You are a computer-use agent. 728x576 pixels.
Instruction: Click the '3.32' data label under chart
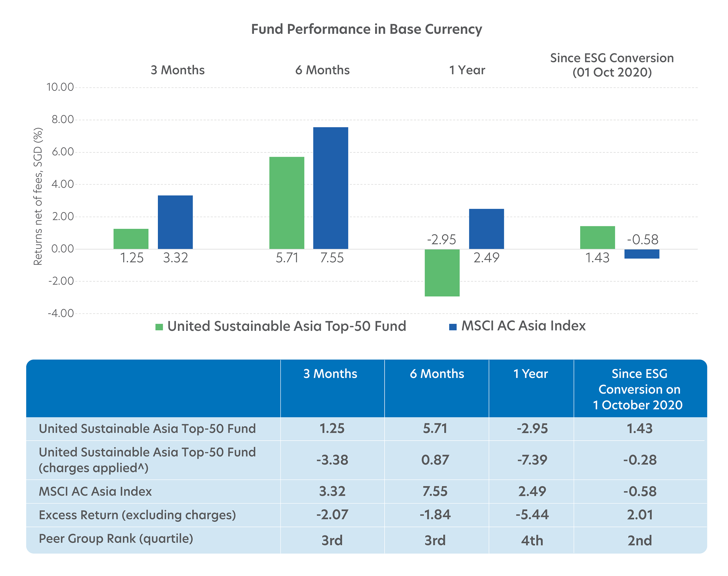tap(176, 258)
